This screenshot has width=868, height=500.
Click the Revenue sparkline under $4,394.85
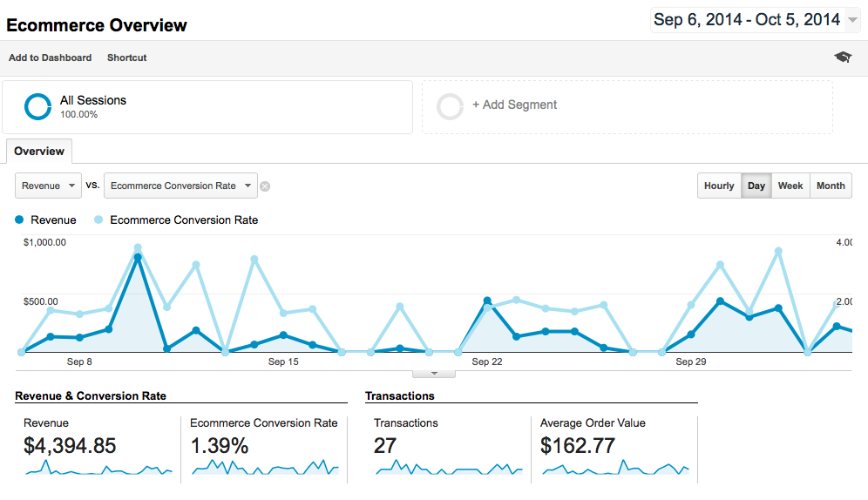[x=98, y=468]
